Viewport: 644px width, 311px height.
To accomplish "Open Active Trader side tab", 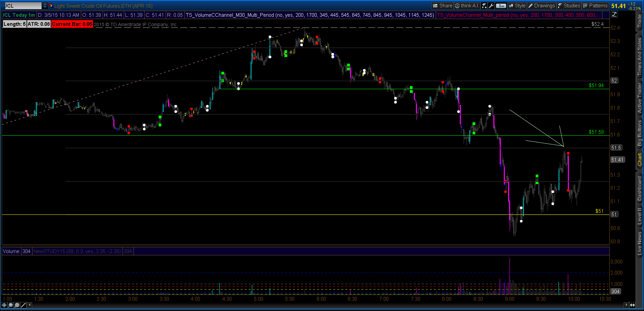I will 640,98.
